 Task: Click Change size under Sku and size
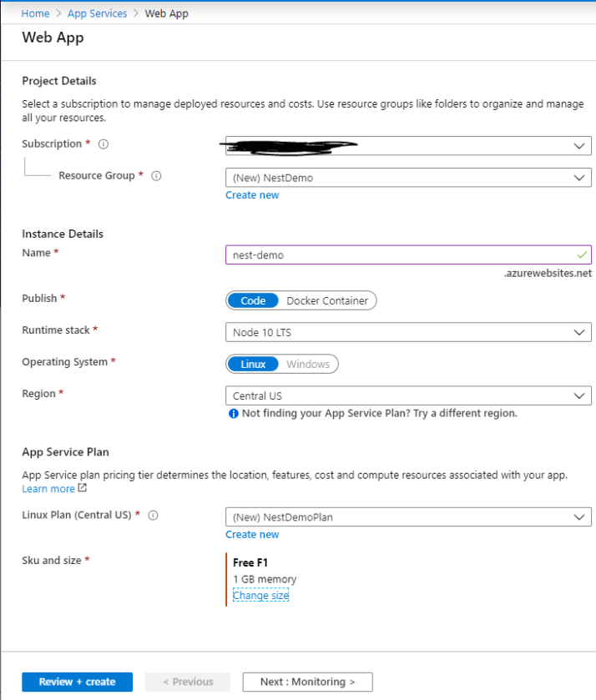pyautogui.click(x=261, y=595)
